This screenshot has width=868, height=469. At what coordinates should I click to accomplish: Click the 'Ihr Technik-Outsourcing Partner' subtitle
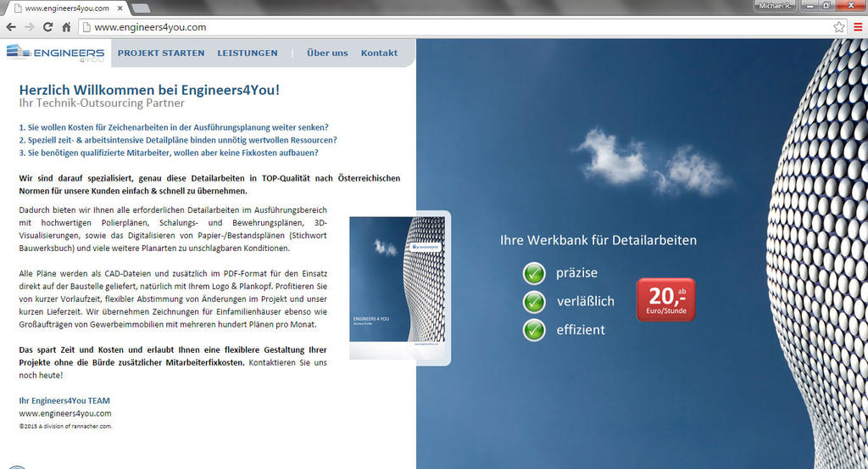click(102, 103)
